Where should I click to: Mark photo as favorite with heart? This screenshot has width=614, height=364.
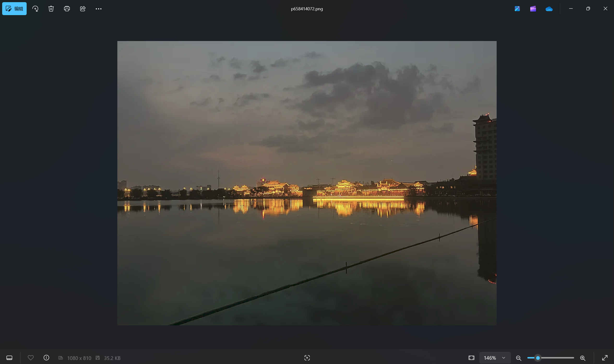click(31, 358)
